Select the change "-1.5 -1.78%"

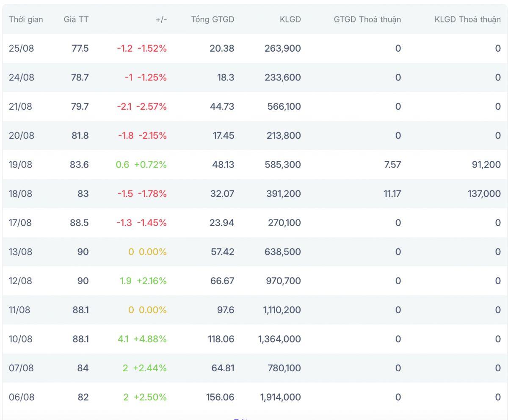[x=142, y=193]
